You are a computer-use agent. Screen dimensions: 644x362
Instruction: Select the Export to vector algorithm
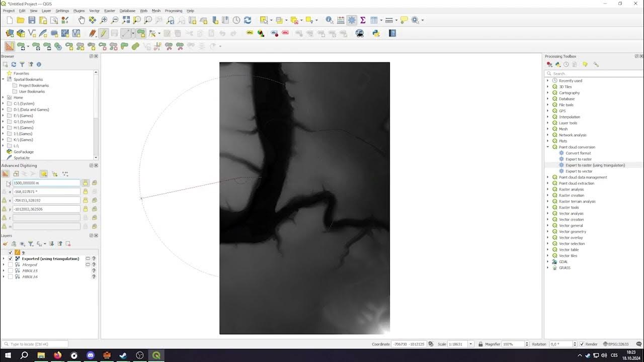[579, 171]
